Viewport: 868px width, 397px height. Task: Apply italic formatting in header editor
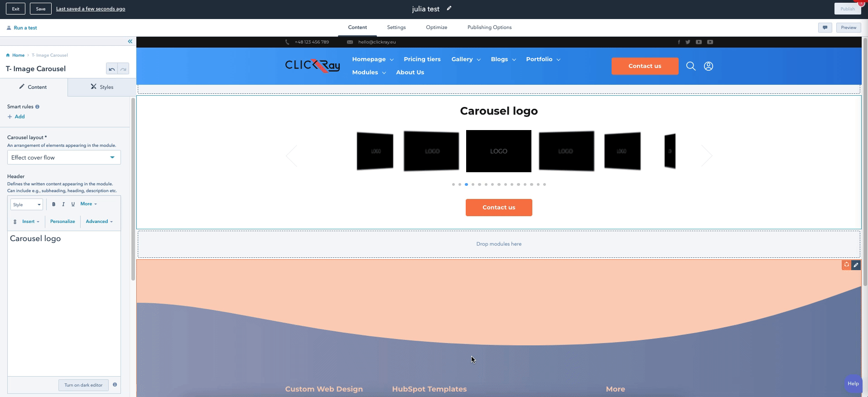coord(63,204)
